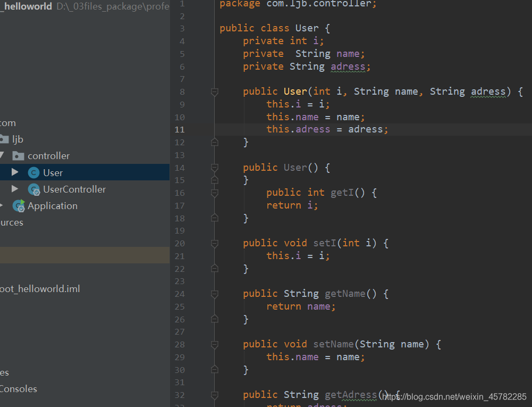The width and height of the screenshot is (532, 407).
Task: Click fold end marker at line 18
Action: tap(214, 218)
